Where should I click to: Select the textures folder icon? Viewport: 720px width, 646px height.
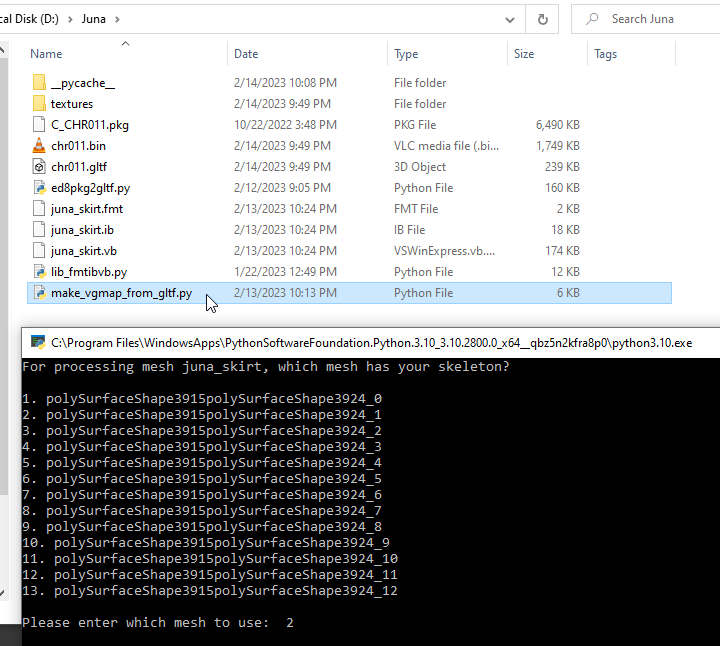[39, 104]
